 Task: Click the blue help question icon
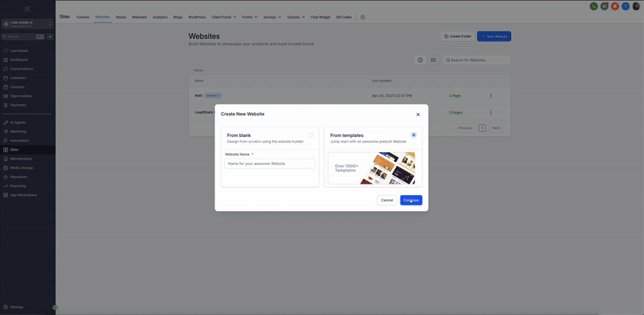tap(625, 6)
